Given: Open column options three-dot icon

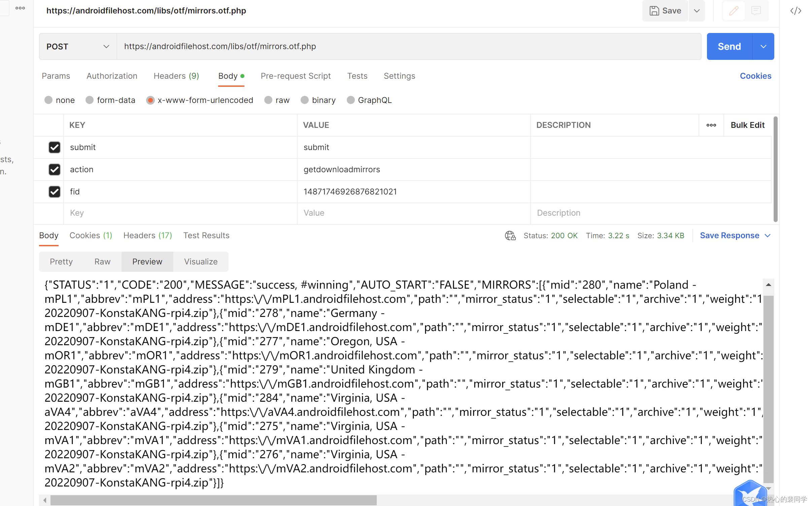Looking at the screenshot, I should 711,125.
